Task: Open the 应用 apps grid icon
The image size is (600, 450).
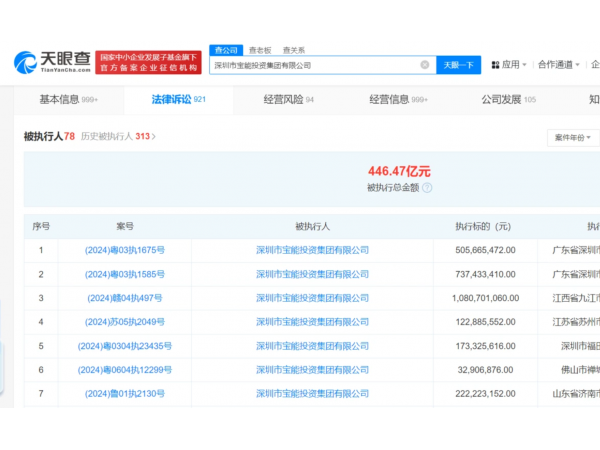Action: [495, 65]
